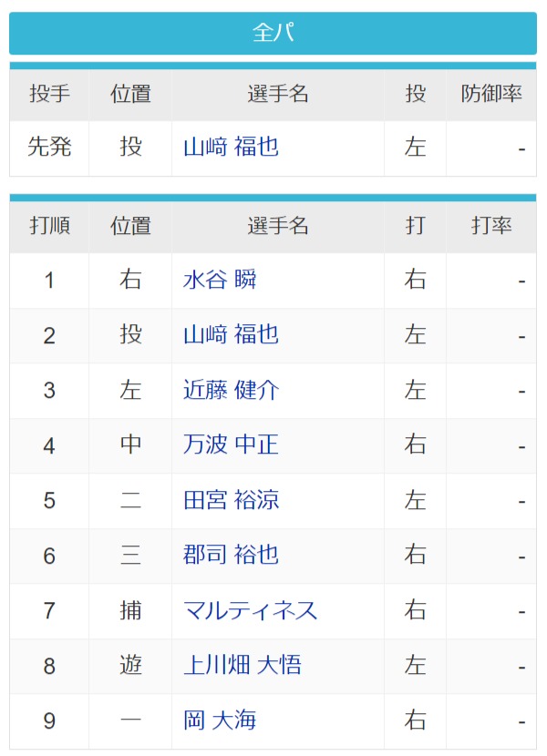Click batting order number 9 cell

(x=49, y=721)
